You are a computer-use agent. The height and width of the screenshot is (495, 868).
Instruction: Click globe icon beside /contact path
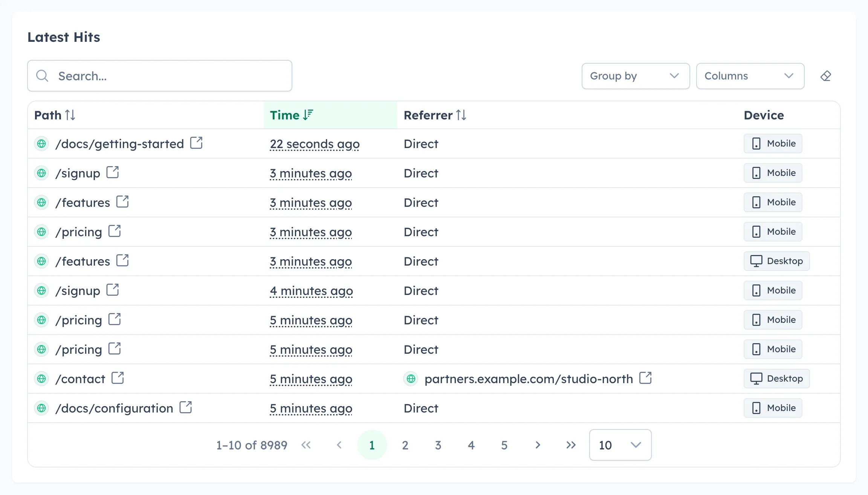[41, 379]
